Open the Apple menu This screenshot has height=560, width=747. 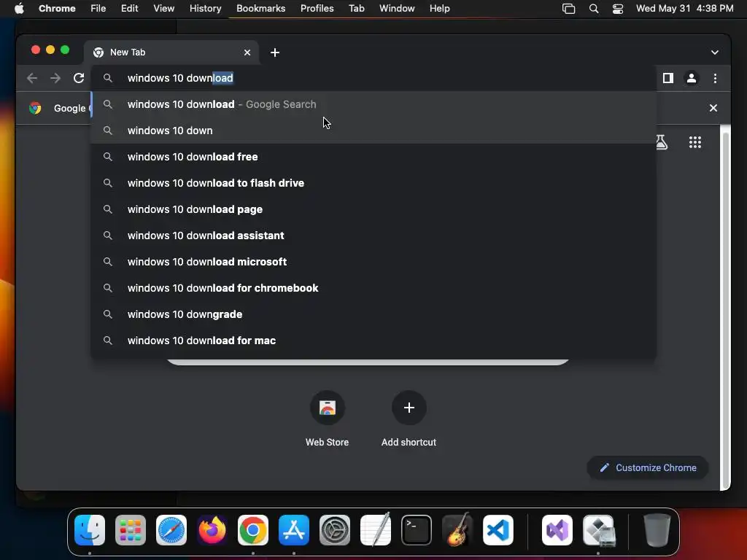coord(19,9)
